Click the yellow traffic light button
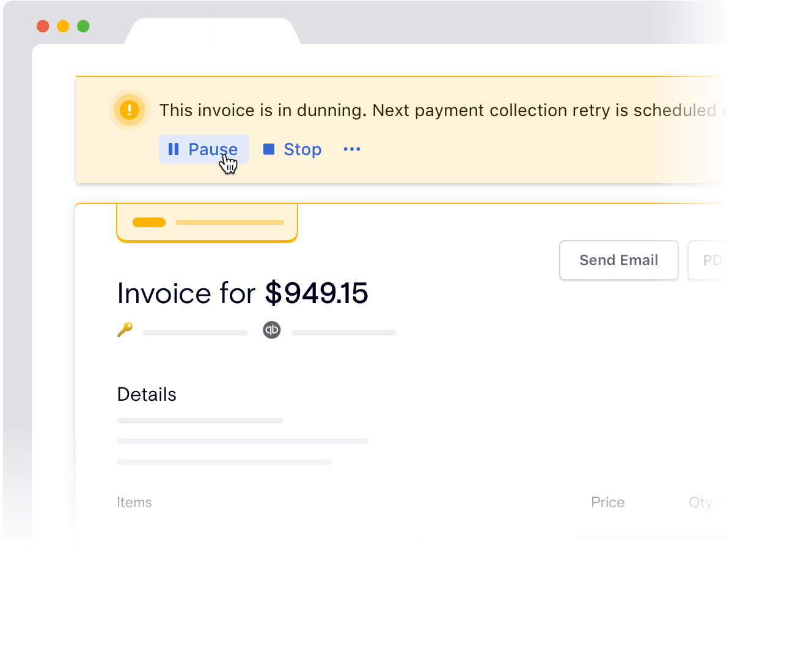 coord(62,26)
